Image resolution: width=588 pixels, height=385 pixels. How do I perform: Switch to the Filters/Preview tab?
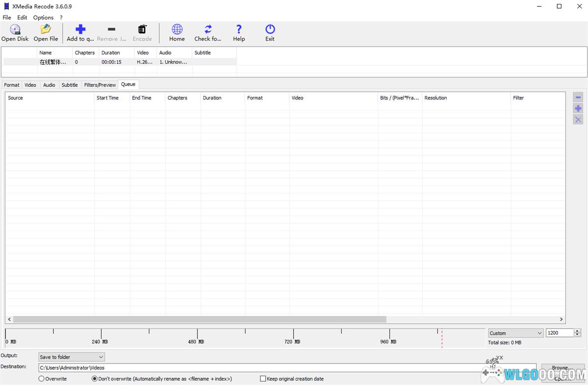click(100, 85)
